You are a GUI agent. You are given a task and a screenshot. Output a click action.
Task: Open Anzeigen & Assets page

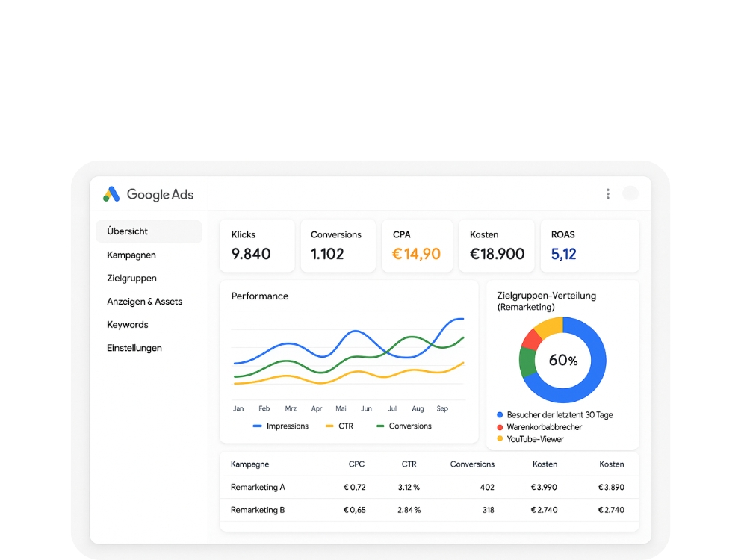144,302
